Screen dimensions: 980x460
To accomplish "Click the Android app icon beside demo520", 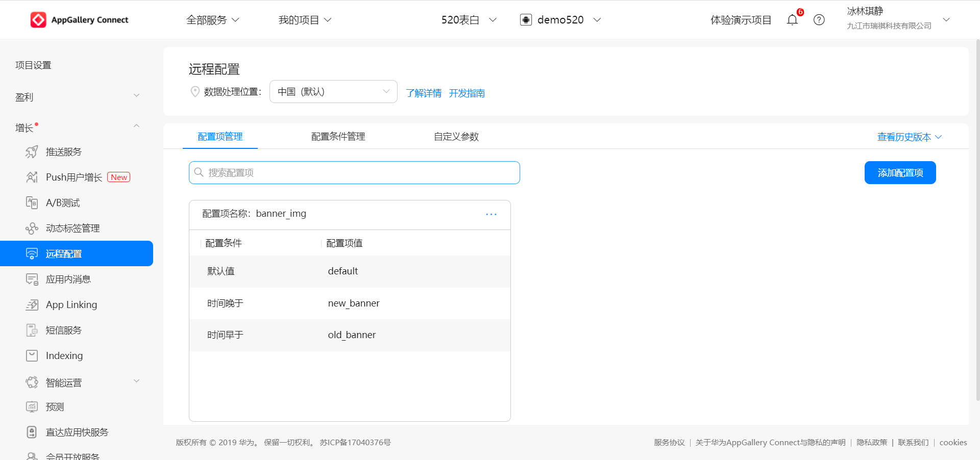I will (x=526, y=20).
